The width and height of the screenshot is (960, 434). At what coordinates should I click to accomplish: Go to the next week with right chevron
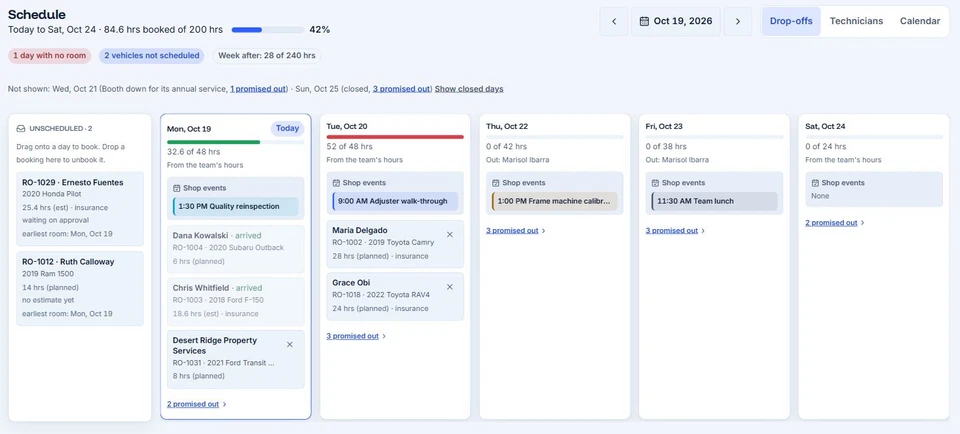pos(738,21)
